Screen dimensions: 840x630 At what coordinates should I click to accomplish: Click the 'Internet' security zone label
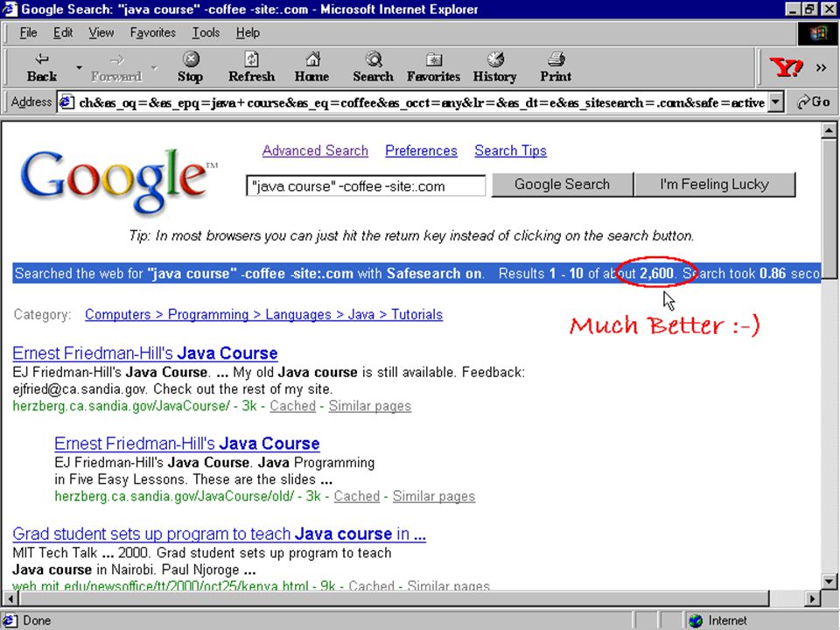[727, 621]
